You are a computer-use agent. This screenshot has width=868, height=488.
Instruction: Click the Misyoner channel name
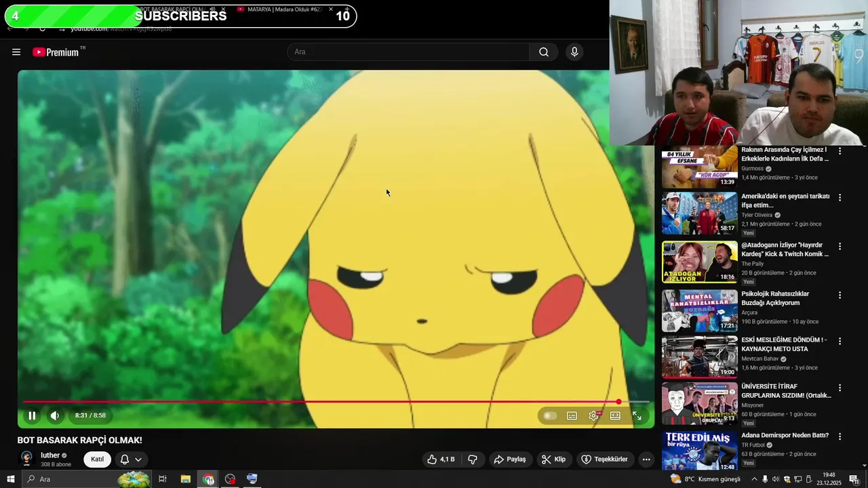[752, 405]
